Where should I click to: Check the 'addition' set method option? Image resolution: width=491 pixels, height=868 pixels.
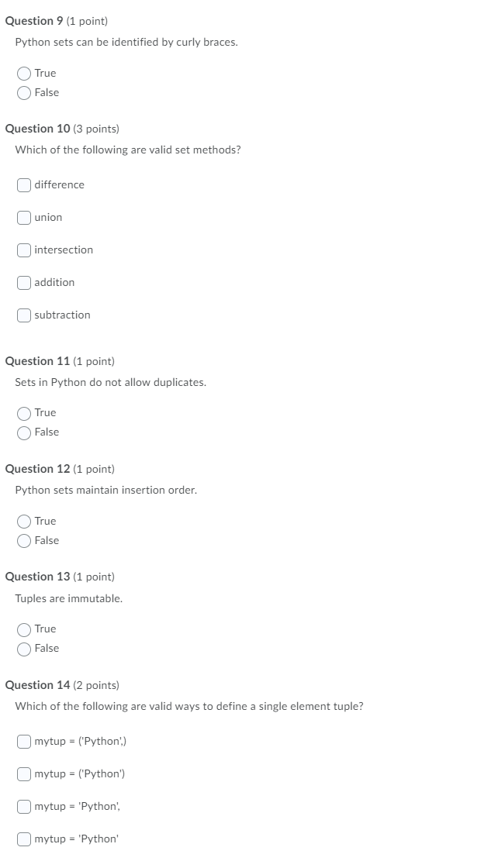[24, 282]
